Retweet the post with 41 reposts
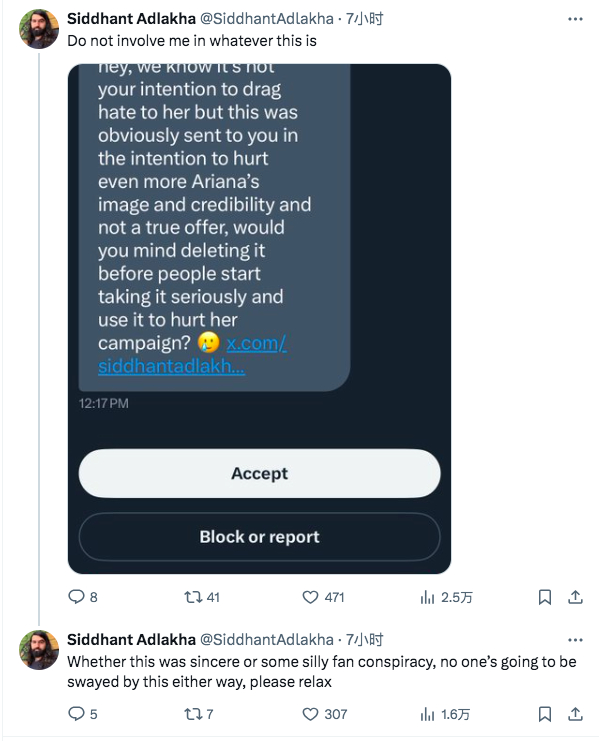This screenshot has width=599, height=741. tap(202, 597)
